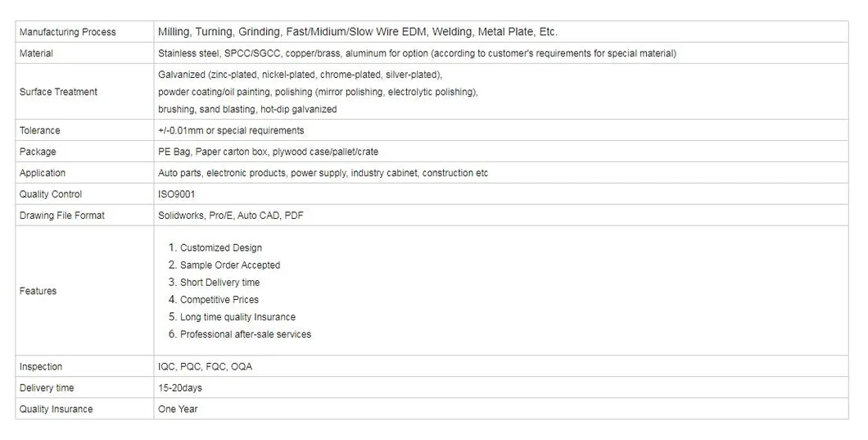Select the Surface Treatment label

(x=58, y=92)
